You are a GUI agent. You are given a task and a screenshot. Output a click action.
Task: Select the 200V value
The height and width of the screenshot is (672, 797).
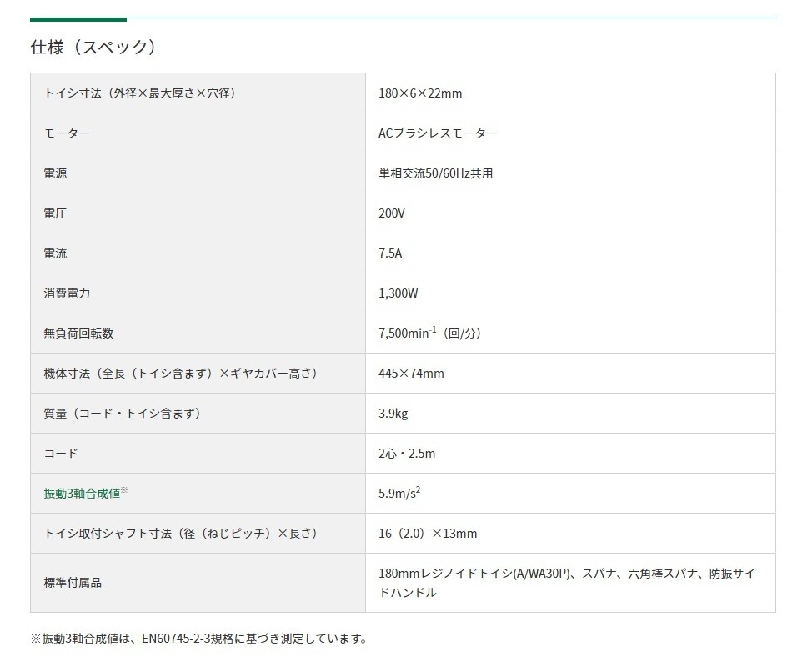[x=391, y=213]
